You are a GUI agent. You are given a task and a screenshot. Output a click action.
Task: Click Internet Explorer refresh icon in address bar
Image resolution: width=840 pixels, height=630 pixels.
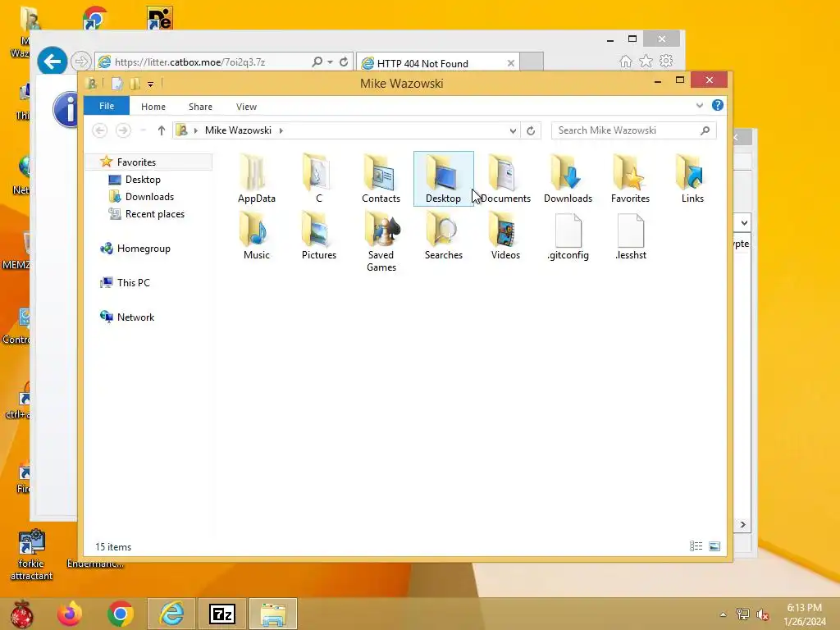(x=344, y=62)
